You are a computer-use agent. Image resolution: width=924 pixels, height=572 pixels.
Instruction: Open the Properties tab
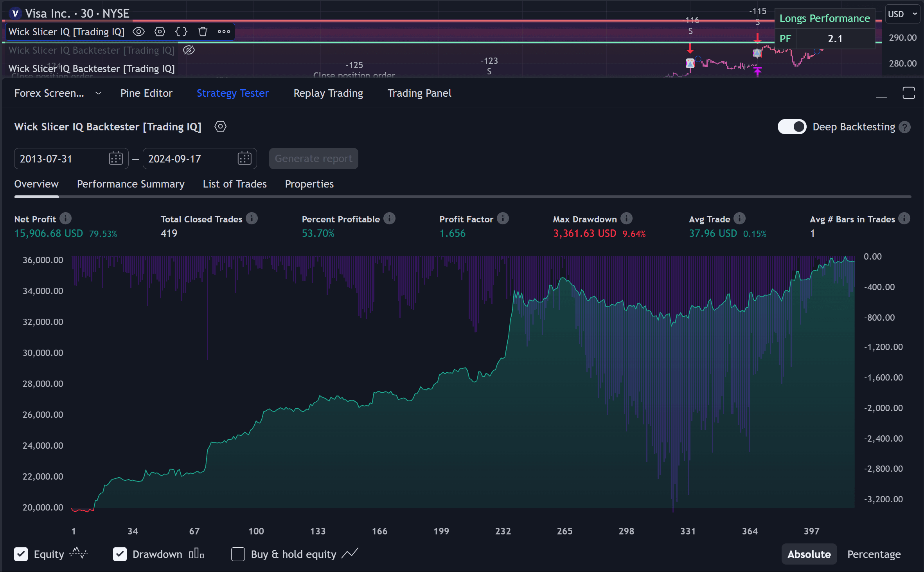coord(309,184)
